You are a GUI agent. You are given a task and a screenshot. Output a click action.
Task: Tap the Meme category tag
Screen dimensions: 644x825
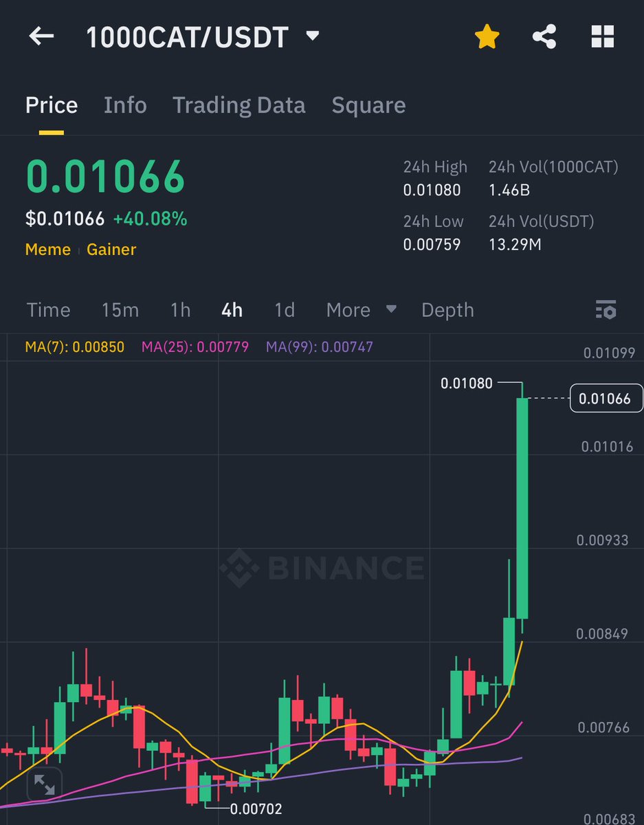pos(48,250)
